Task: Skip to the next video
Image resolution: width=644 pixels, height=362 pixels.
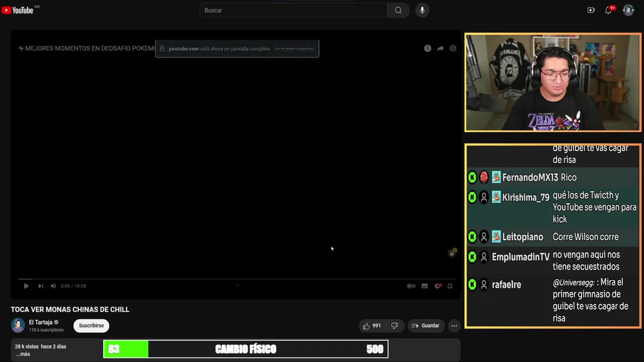Action: pos(40,286)
